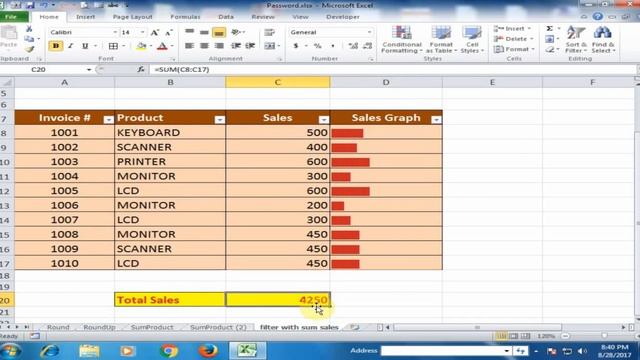Open the font size dropdown
The image size is (640, 360).
click(142, 32)
